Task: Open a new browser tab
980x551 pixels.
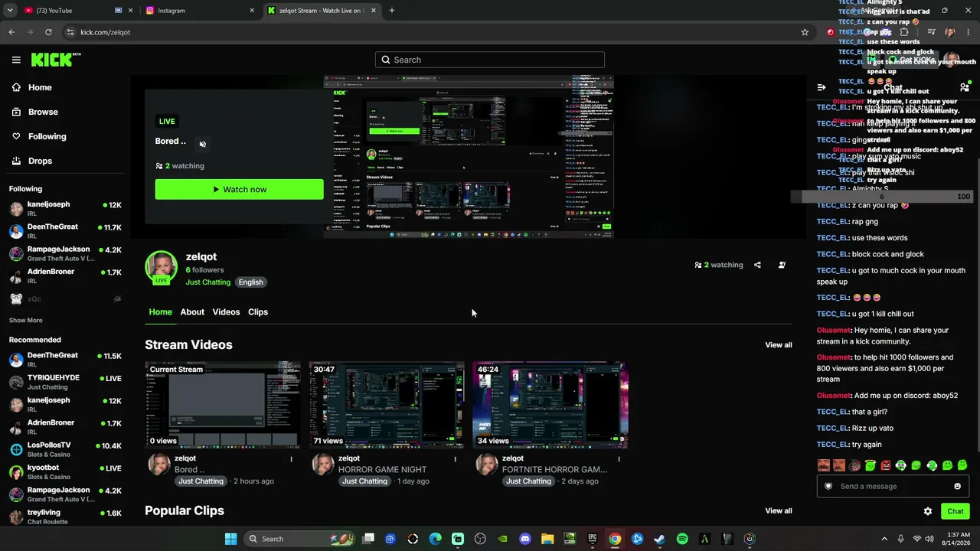Action: coord(392,11)
